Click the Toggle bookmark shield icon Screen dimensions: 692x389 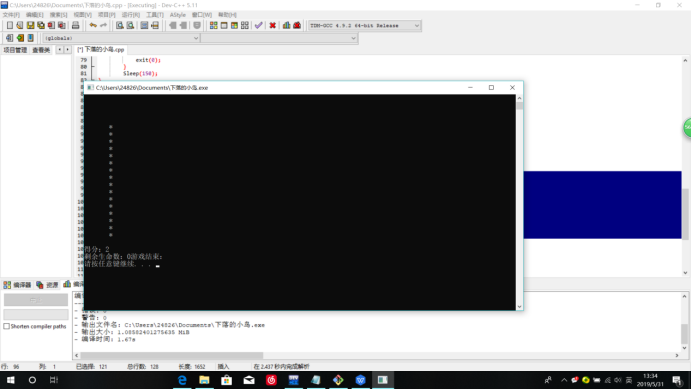(197, 26)
